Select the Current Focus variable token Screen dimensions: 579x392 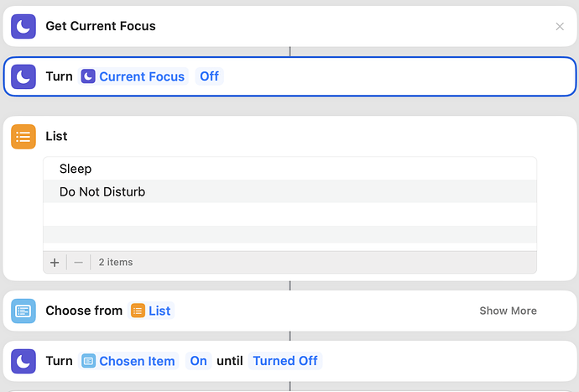pyautogui.click(x=133, y=76)
